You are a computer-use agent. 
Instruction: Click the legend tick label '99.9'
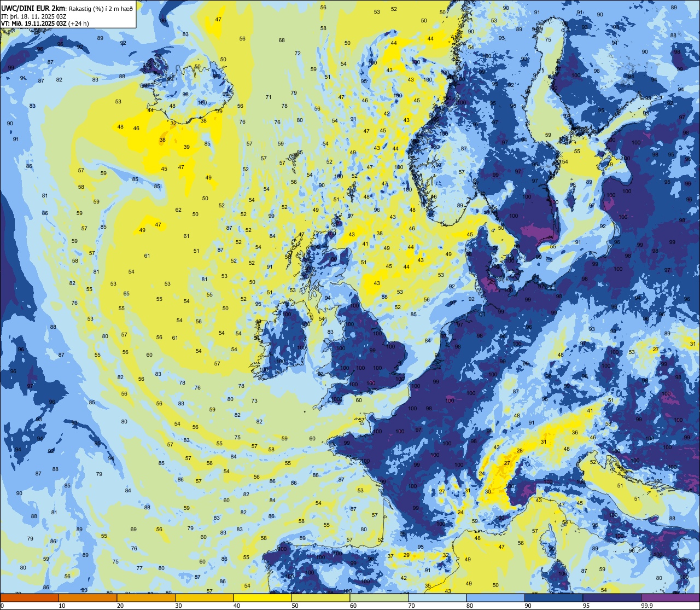tap(647, 606)
